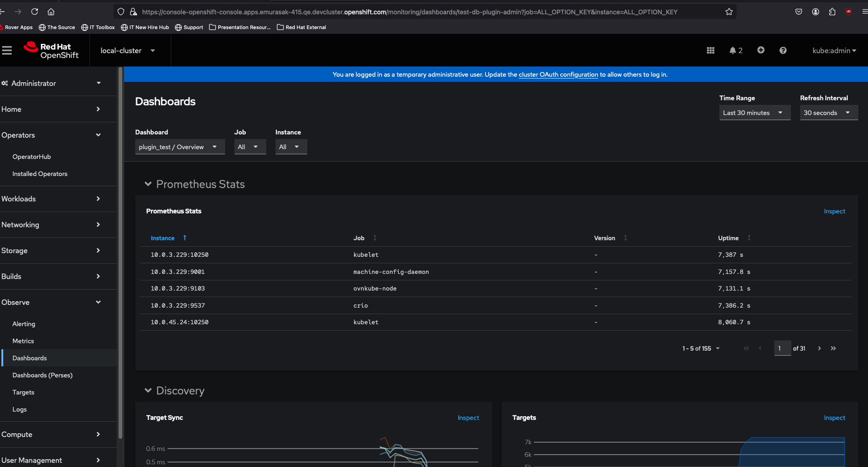Open the Time Range dropdown
This screenshot has width=868, height=467.
click(754, 113)
